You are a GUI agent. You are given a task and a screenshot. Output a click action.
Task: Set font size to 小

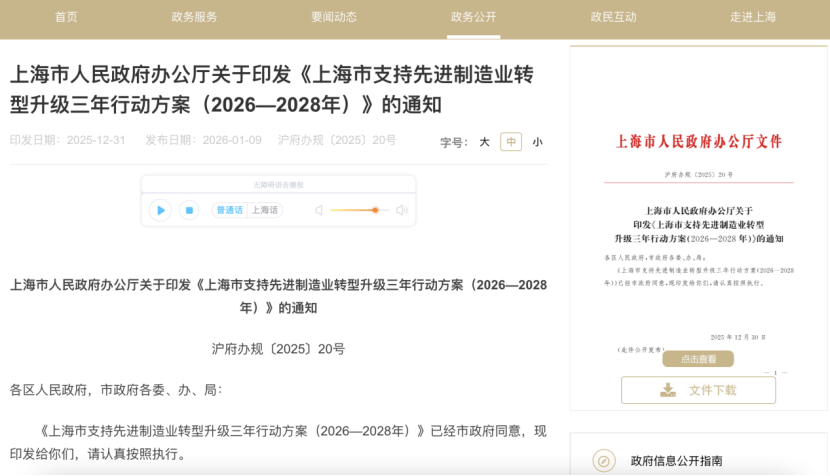[x=537, y=142]
